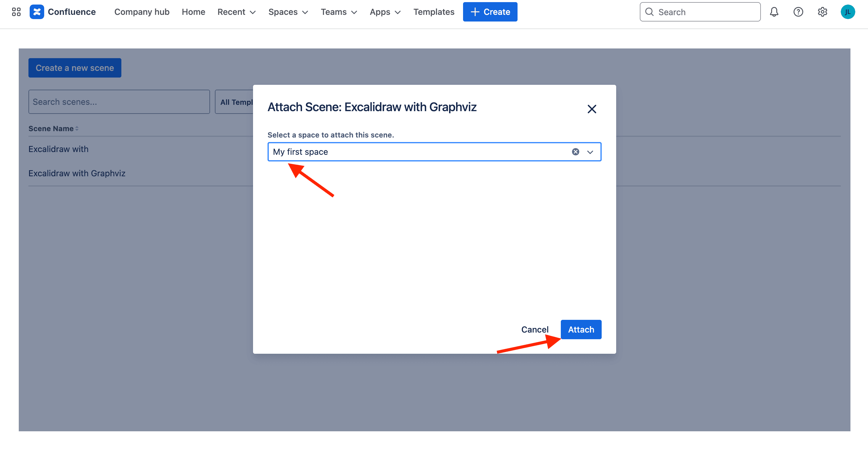868x464 pixels.
Task: Open the JL profile avatar
Action: (848, 12)
